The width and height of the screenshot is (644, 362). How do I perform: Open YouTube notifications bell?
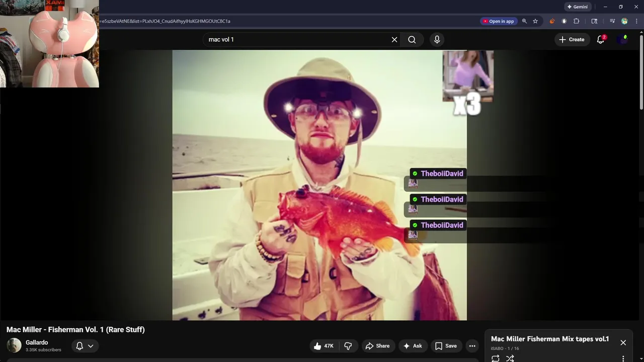tap(600, 40)
